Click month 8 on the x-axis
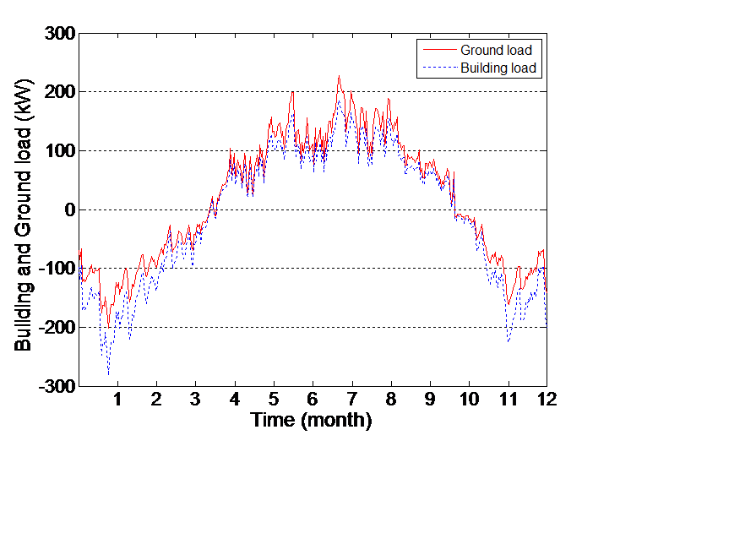Screen dimensions: 756x544 (391, 400)
